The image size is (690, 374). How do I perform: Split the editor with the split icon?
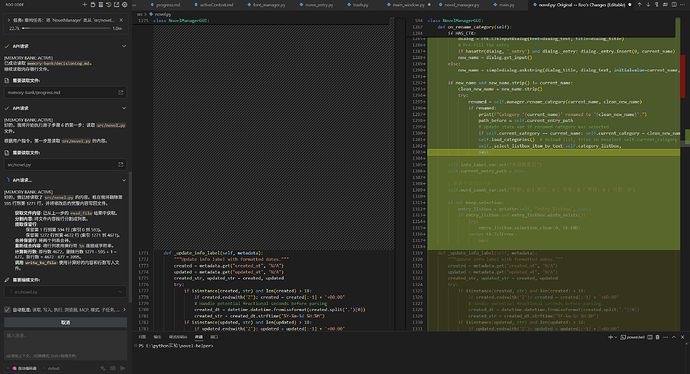(674, 4)
